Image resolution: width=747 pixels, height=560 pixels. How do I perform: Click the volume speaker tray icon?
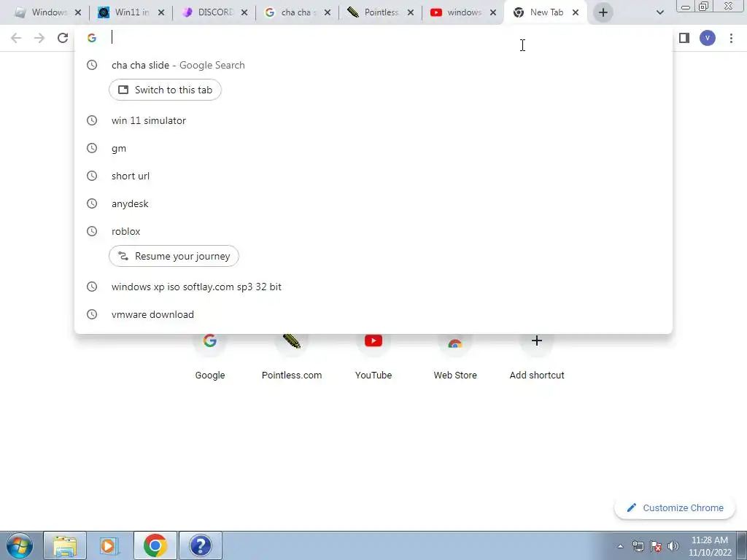[x=673, y=546]
